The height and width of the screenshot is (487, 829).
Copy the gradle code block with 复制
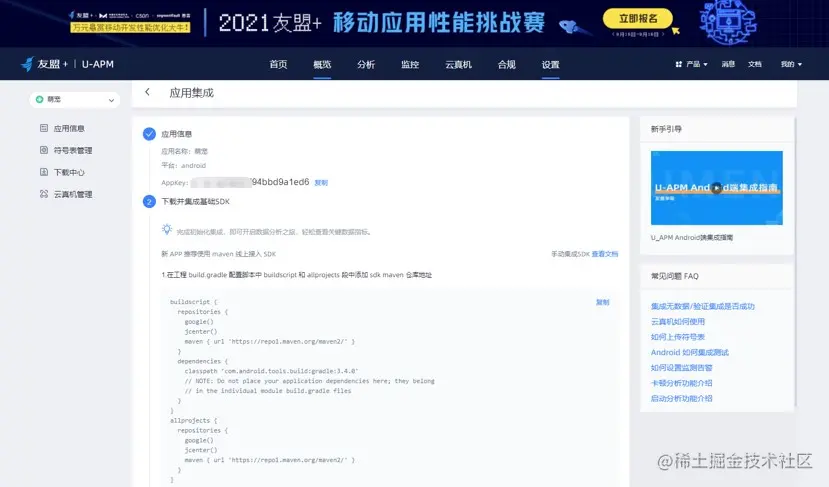602,302
